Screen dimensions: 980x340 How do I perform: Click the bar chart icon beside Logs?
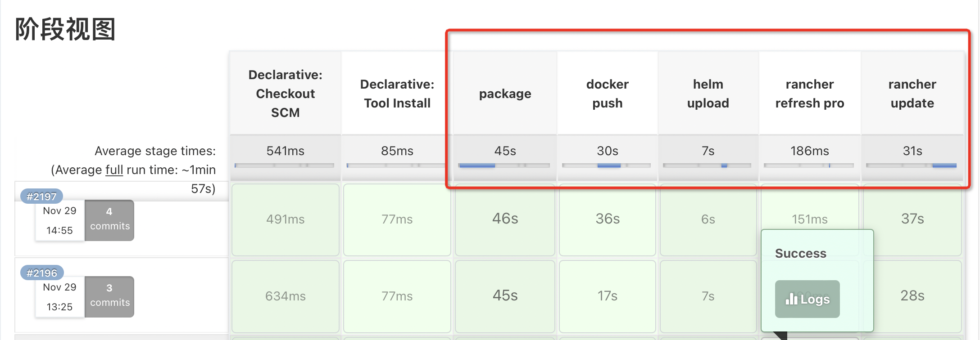coord(791,299)
